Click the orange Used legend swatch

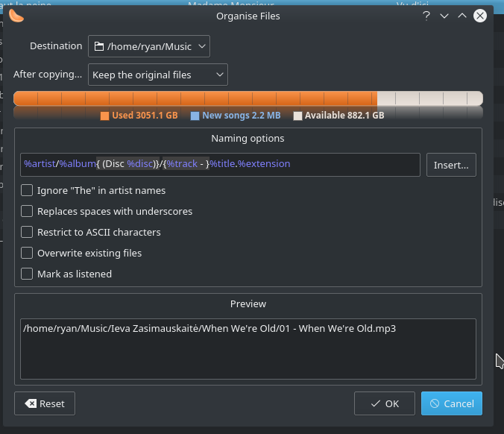[104, 116]
